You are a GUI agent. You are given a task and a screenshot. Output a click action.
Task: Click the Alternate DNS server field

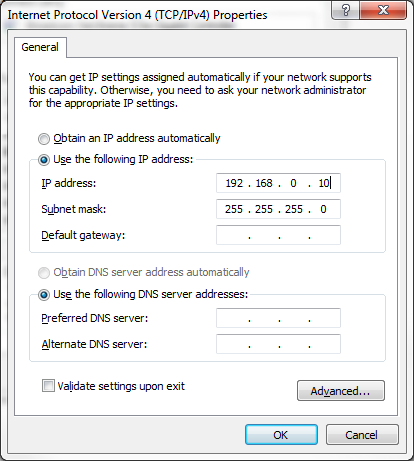[x=278, y=344]
